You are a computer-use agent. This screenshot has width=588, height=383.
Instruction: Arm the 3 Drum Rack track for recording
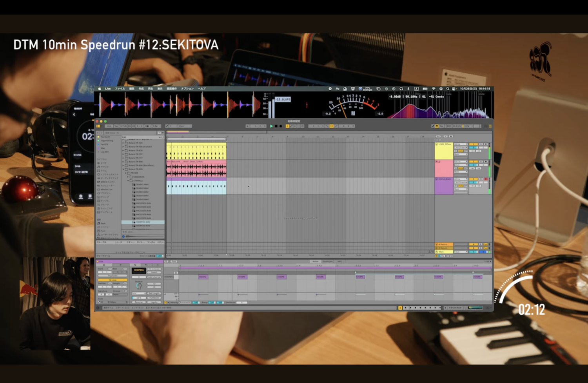click(x=486, y=179)
